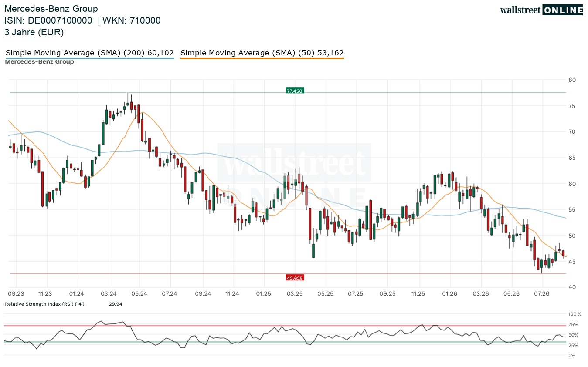Screen dimensions: 588x367
Task: Click price axis label 45
Action: 572,262
